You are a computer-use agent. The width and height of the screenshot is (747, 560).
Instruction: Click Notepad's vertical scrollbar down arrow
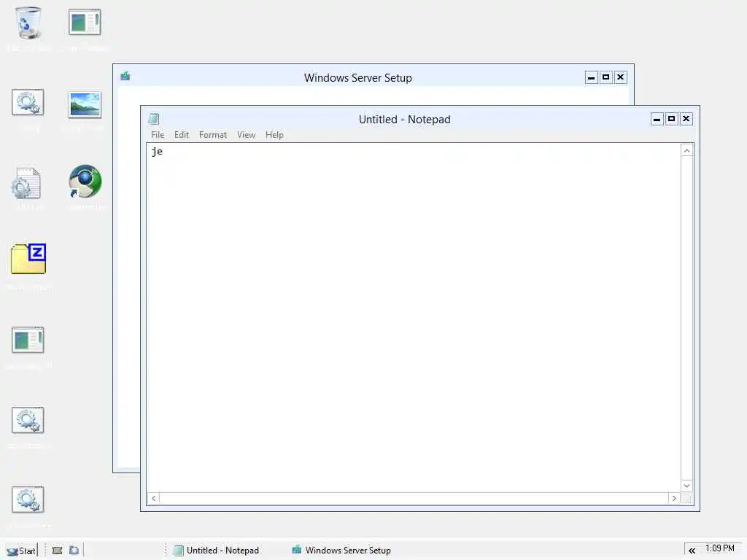(x=686, y=486)
